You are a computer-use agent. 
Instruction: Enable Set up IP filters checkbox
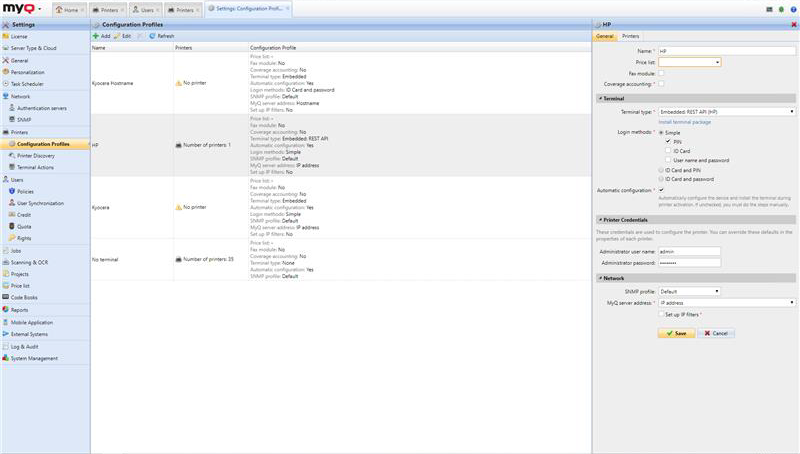pyautogui.click(x=661, y=314)
